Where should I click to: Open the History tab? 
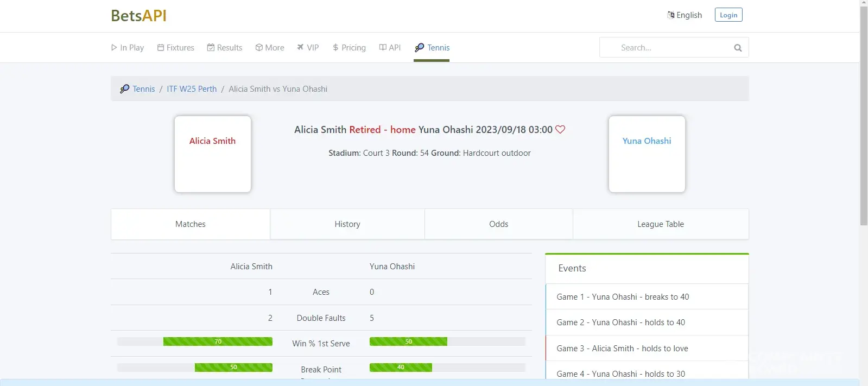point(347,224)
